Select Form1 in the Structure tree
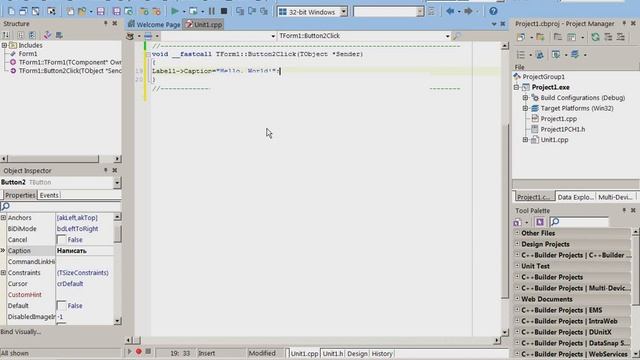The image size is (640, 360). 28,54
